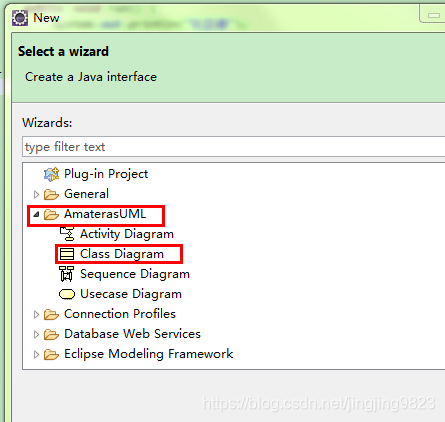
Task: Select the Class Diagram wizard label
Action: [x=122, y=254]
